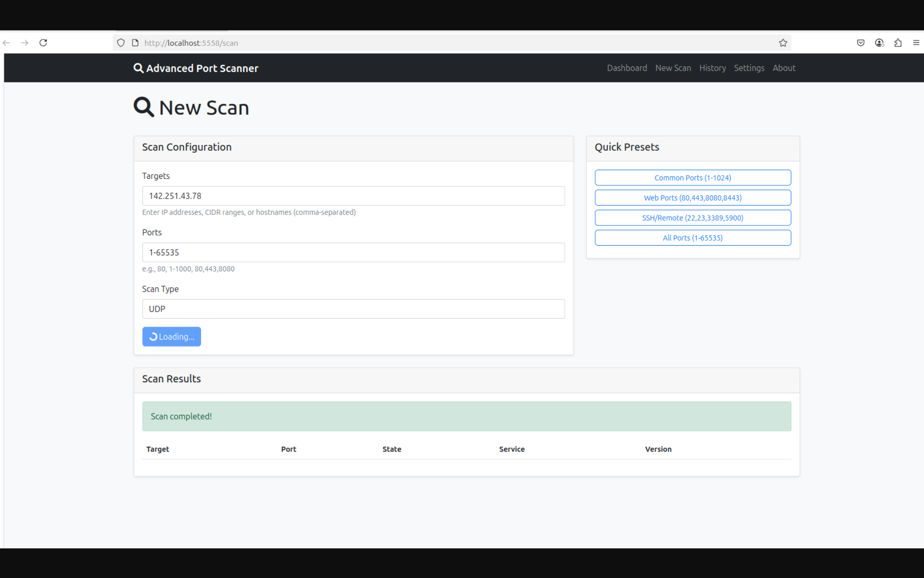Open the Pocket save icon
The width and height of the screenshot is (924, 578).
(860, 43)
